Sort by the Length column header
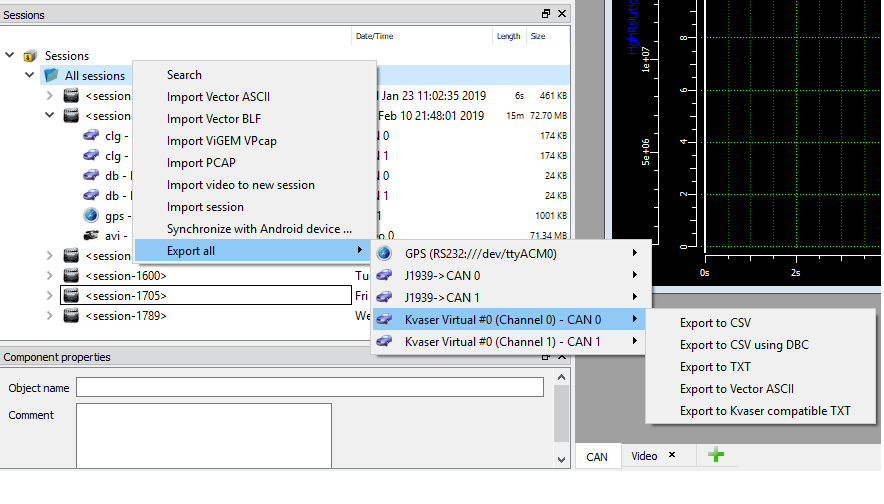Screen dimensions: 884x504 (509, 36)
